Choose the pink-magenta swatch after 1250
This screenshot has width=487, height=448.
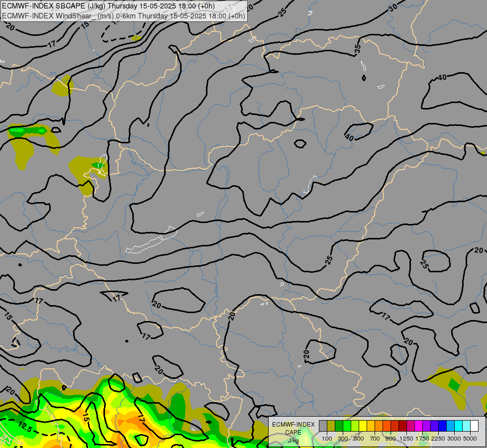point(410,426)
